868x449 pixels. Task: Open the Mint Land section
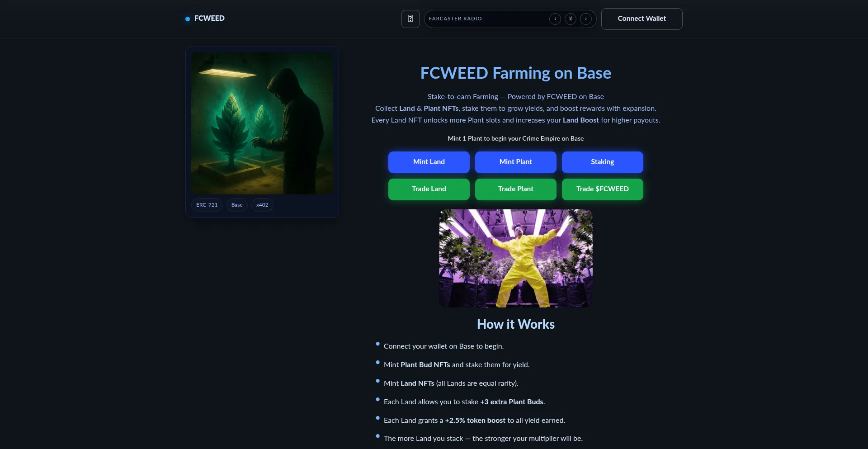pos(429,162)
